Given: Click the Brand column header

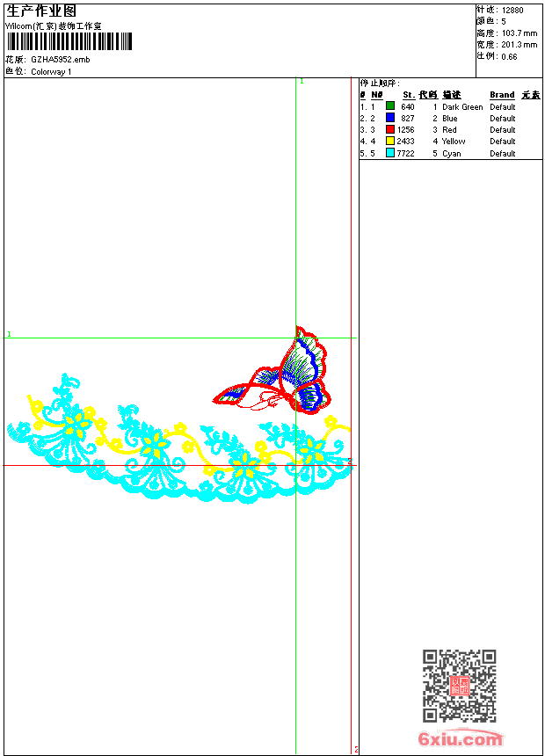Looking at the screenshot, I should 502,95.
